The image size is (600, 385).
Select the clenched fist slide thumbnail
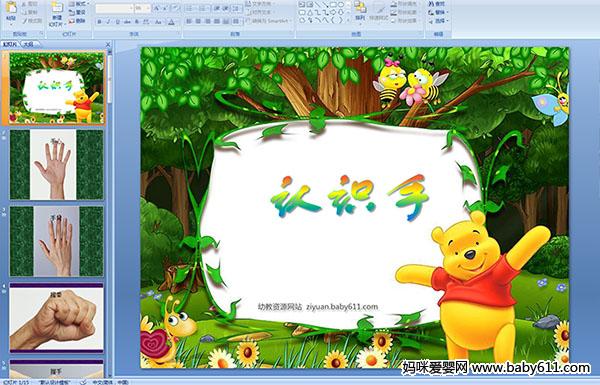(57, 318)
